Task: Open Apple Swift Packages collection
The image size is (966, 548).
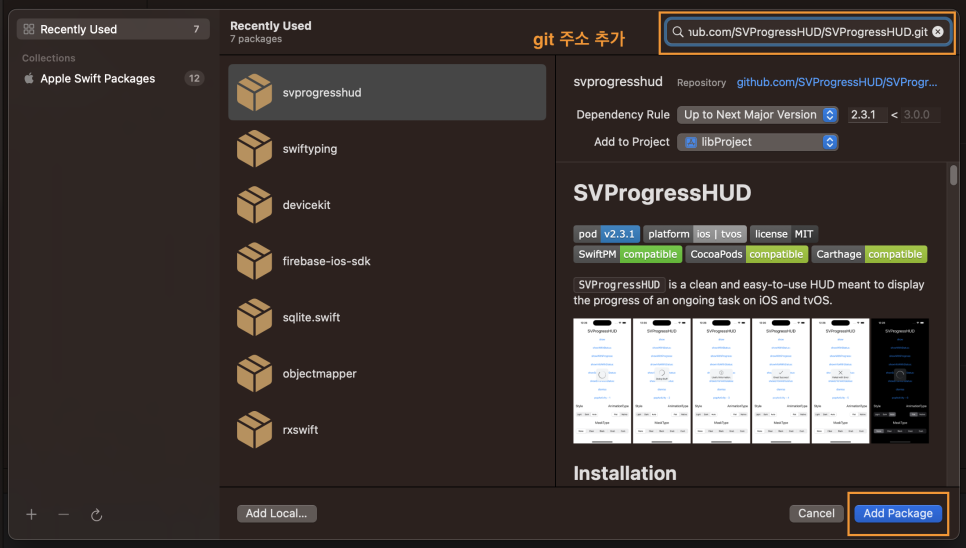Action: tap(113, 78)
